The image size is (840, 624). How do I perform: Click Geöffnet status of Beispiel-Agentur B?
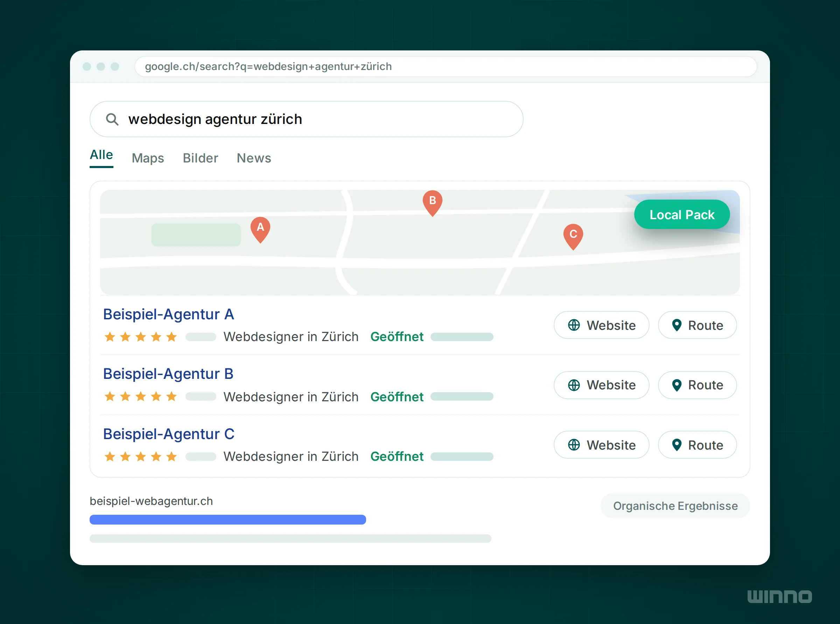[x=397, y=397]
